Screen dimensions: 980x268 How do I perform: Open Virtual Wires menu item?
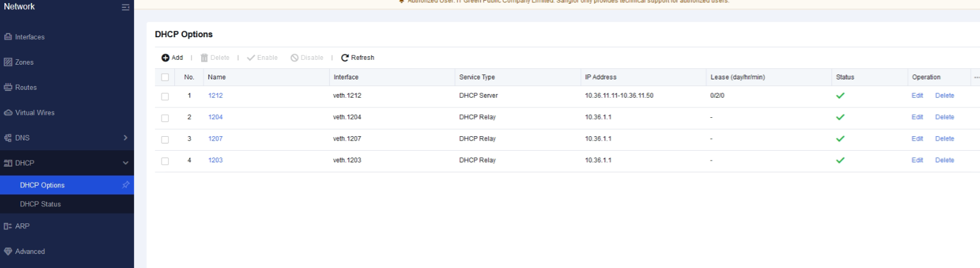click(67, 112)
